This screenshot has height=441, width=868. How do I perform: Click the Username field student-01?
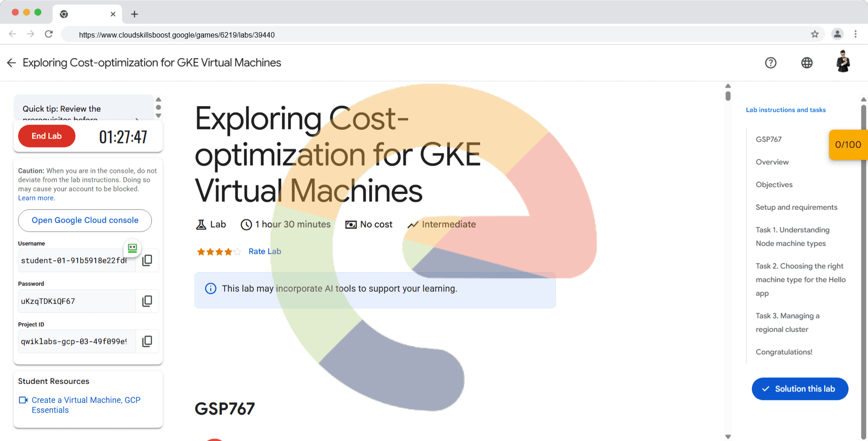77,261
